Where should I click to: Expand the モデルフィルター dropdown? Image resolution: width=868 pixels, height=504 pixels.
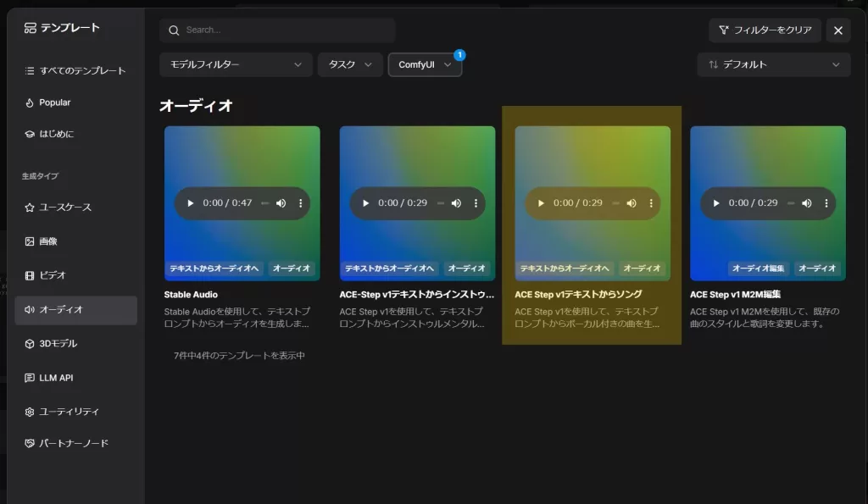click(x=236, y=64)
